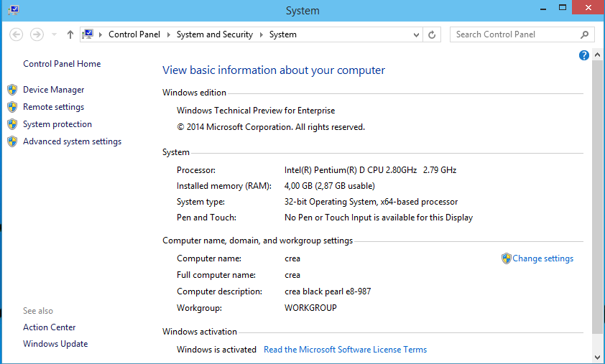This screenshot has width=605, height=364.
Task: Click the shield icon beside Device Manager
Action: point(12,90)
